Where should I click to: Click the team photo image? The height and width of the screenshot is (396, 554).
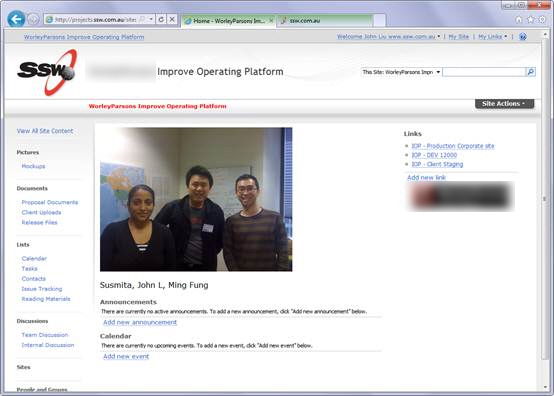pyautogui.click(x=196, y=199)
